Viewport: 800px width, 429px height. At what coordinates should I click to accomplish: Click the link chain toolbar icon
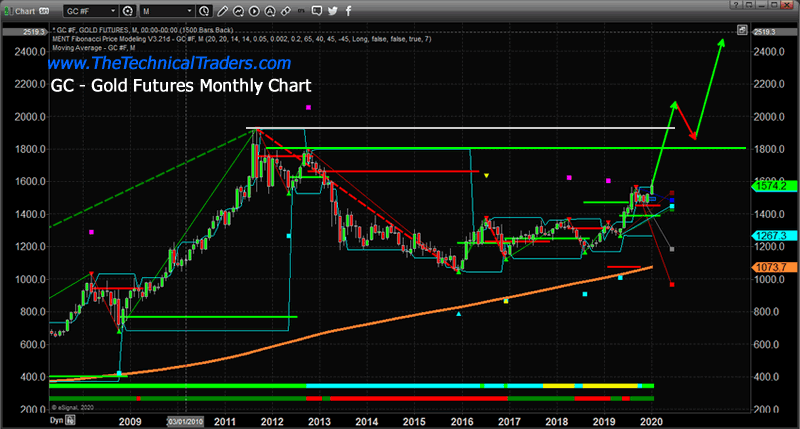(x=286, y=11)
